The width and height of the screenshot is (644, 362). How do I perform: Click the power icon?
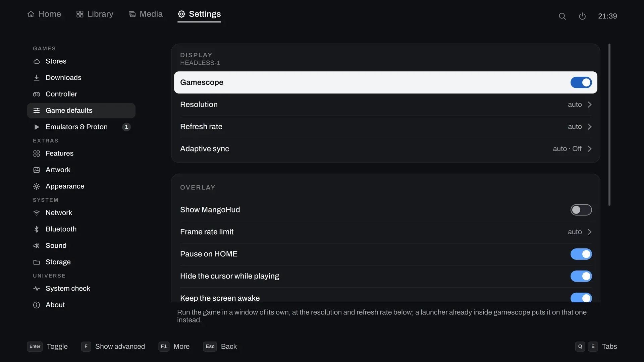click(x=582, y=16)
